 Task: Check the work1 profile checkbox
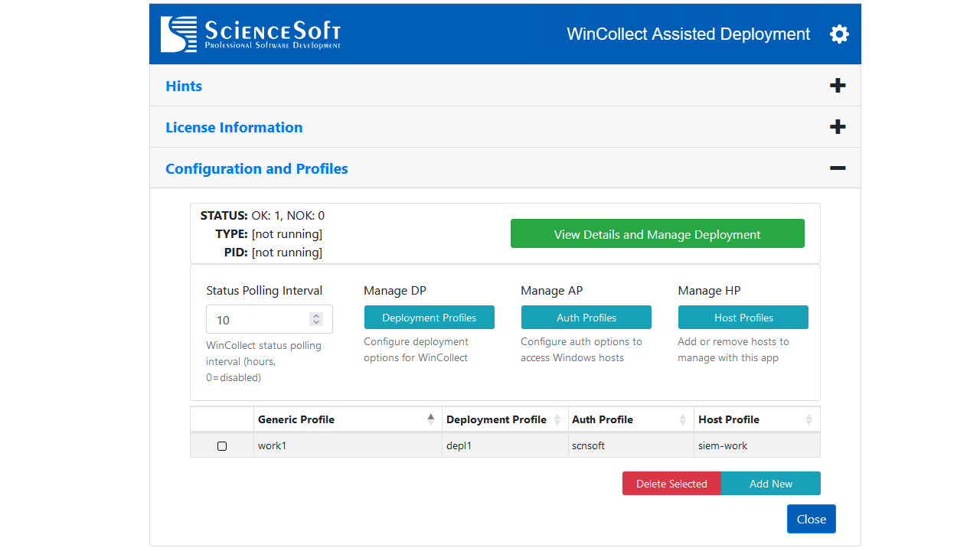click(x=222, y=445)
